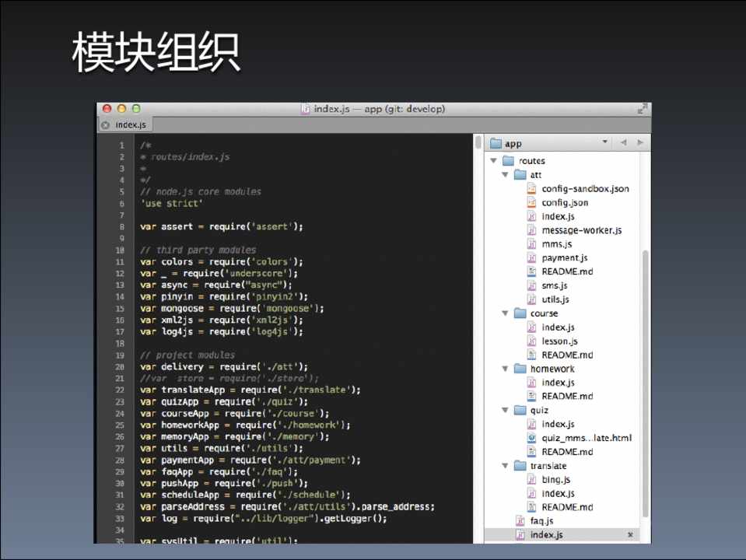
Task: Select the payment.js file icon
Action: pos(532,258)
